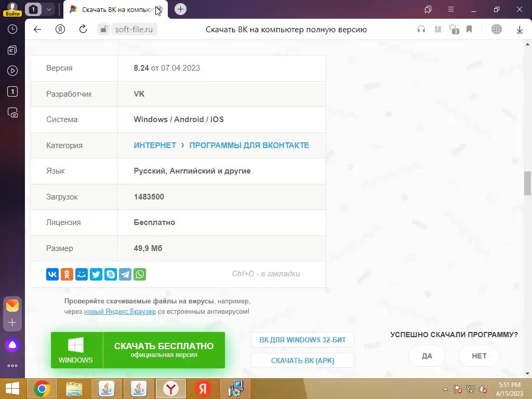Screen dimensions: 532x399
Task: Open the tab counter button showing 1
Action: [x=33, y=9]
